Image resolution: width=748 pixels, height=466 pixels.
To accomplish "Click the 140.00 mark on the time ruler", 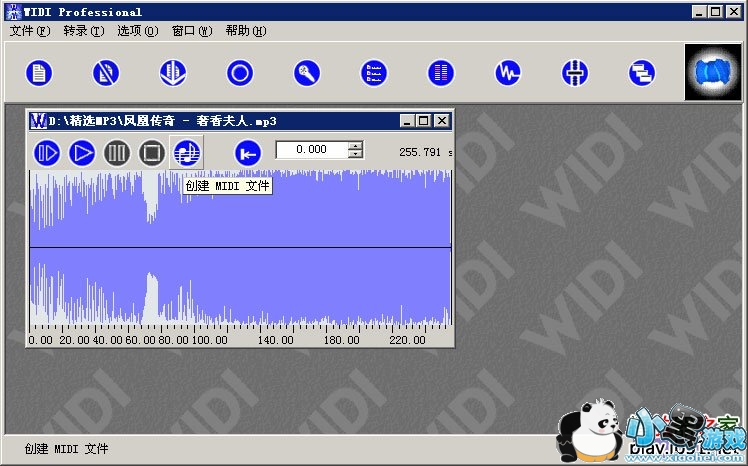I will coord(276,340).
